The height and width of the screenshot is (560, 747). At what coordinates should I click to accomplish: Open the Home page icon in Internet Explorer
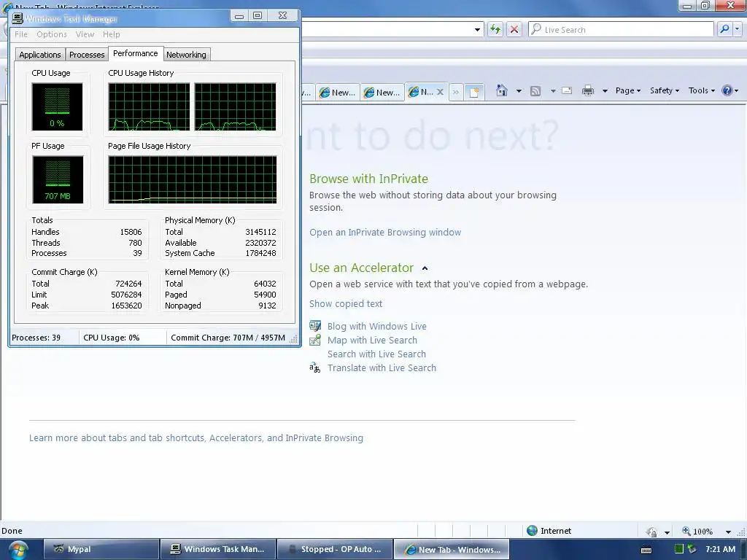point(502,90)
